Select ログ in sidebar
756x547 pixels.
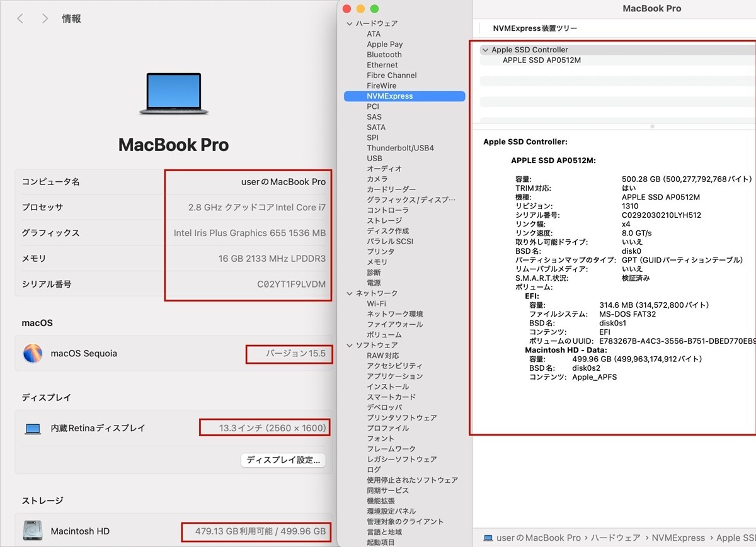click(374, 470)
